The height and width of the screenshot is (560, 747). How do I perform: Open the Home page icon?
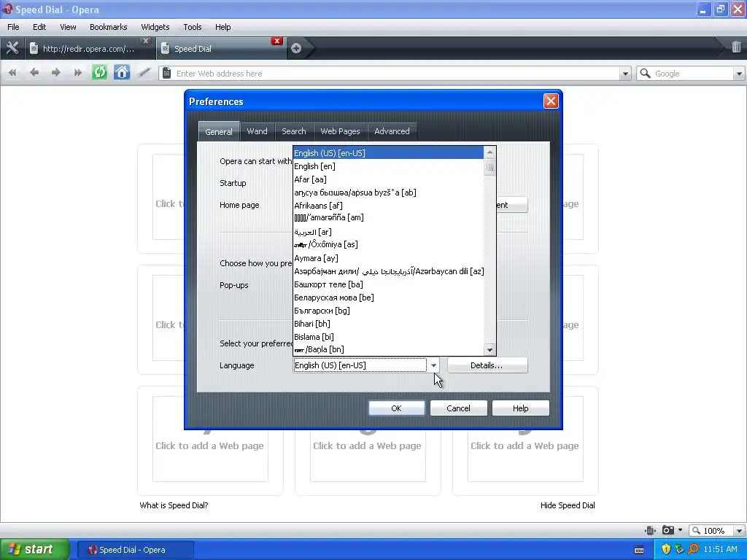click(122, 72)
